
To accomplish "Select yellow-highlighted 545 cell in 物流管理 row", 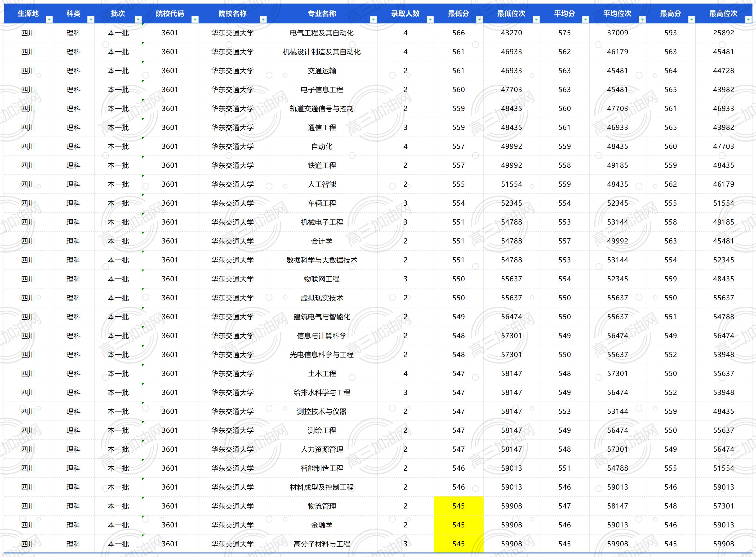I will 458,506.
